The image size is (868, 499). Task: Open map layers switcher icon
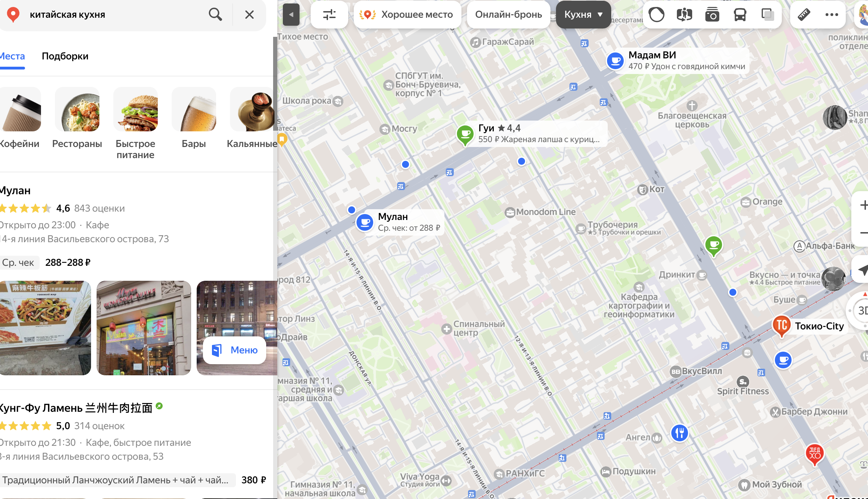point(767,15)
